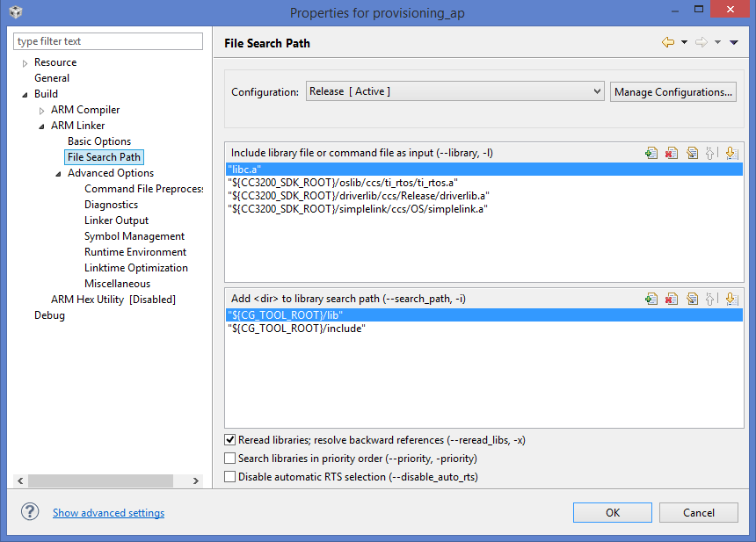Click Edit icon in library file list
The width and height of the screenshot is (756, 542).
coord(692,153)
